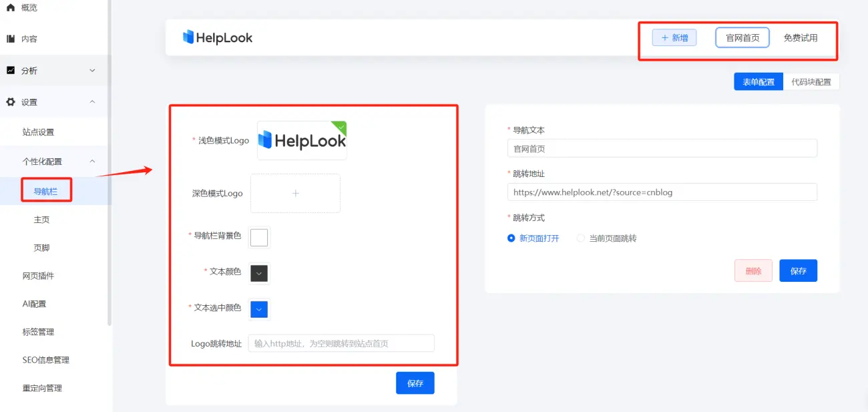
Task: Click the home icon beside 概览
Action: tap(10, 7)
